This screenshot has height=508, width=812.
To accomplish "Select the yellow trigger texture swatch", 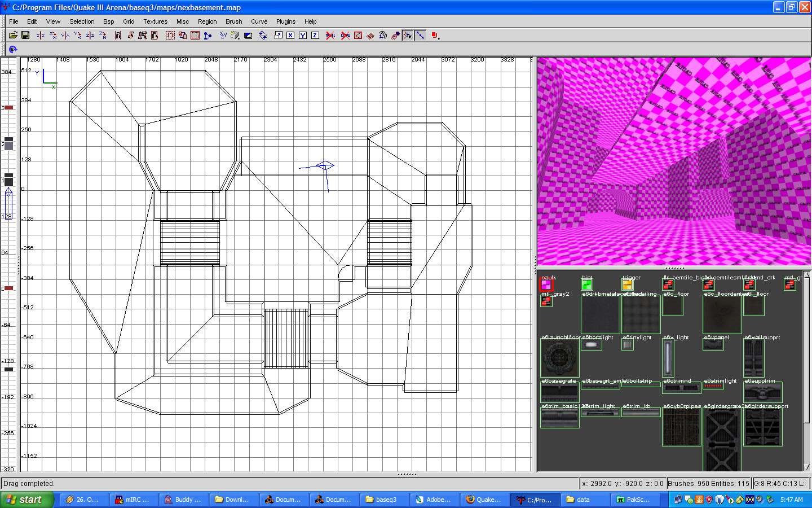I will (628, 285).
